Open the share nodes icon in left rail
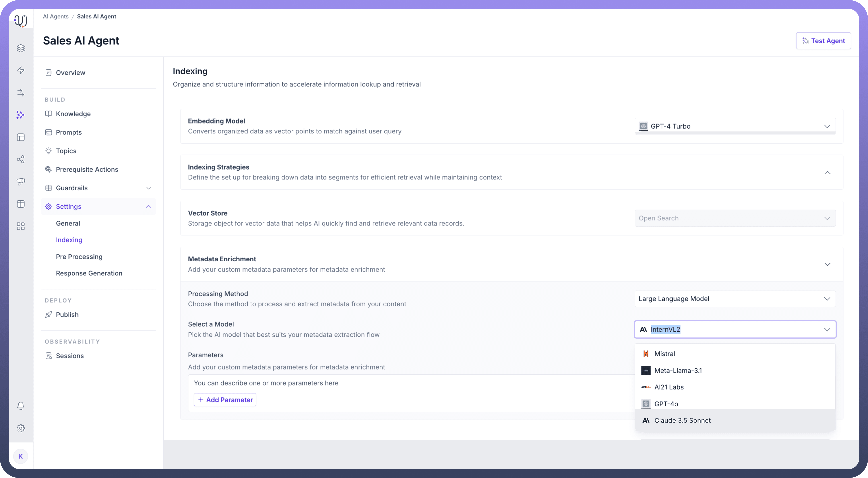This screenshot has height=478, width=868. pos(21,159)
